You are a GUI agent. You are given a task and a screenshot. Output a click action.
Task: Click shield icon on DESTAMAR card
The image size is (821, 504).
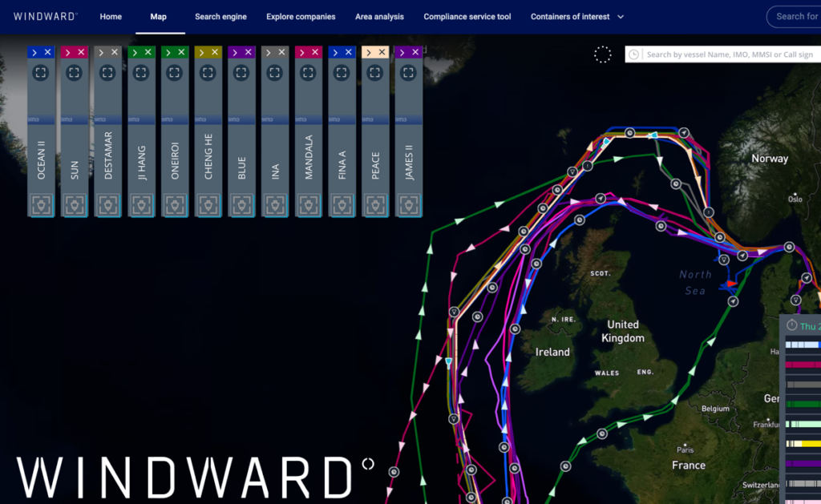coord(108,205)
